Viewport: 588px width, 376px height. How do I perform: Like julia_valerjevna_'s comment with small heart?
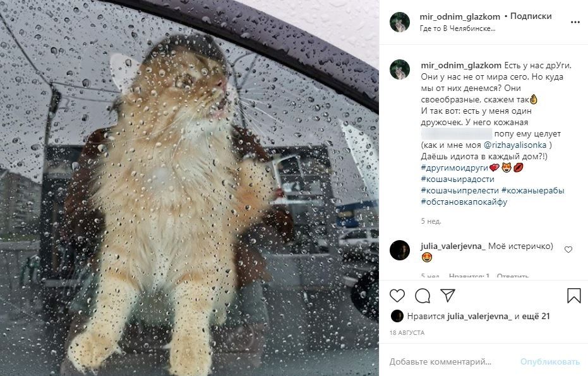click(x=568, y=250)
